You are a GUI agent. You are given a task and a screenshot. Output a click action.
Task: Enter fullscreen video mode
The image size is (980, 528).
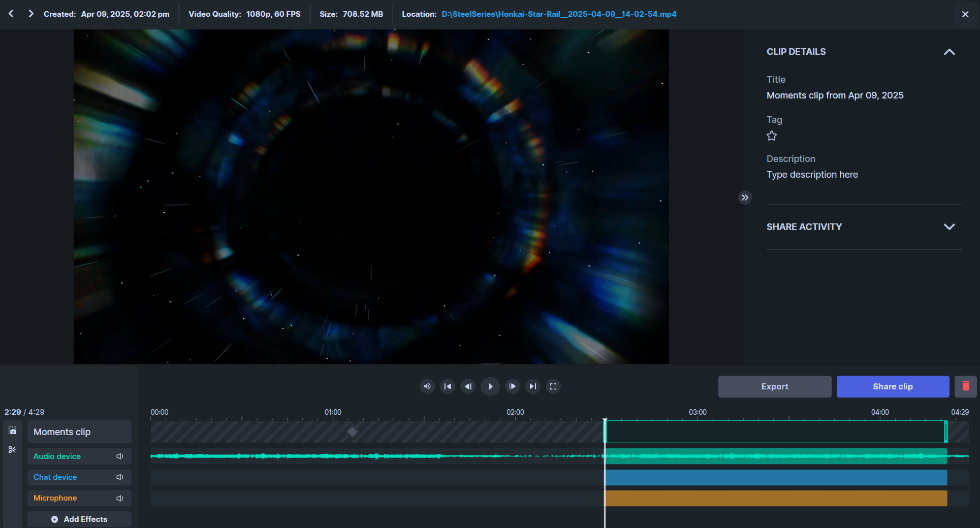tap(553, 386)
